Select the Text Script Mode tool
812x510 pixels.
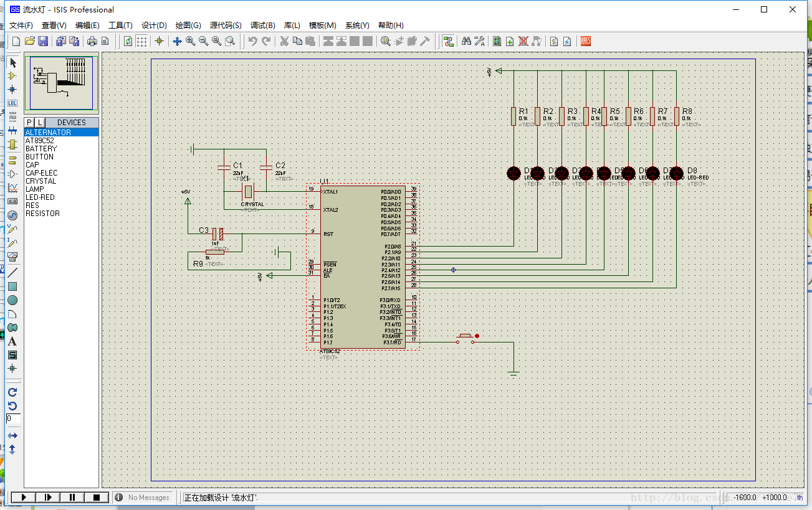pyautogui.click(x=12, y=117)
